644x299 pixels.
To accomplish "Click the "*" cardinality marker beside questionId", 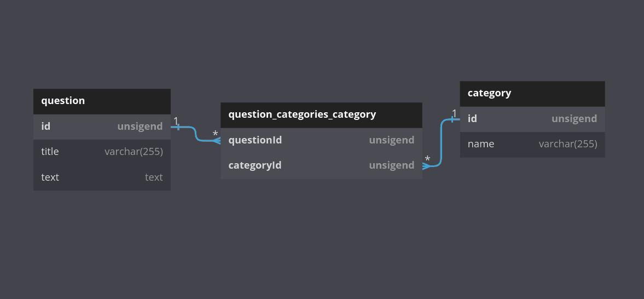I will coord(215,134).
